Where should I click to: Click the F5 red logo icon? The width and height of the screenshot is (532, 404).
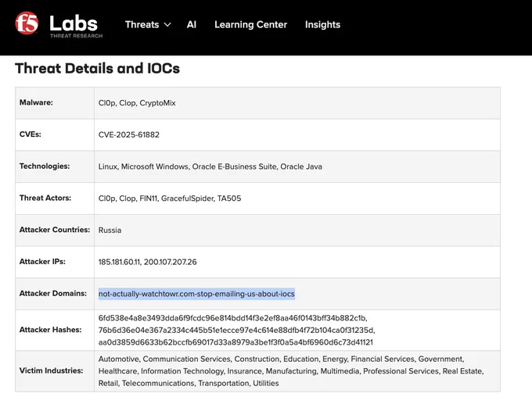27,23
